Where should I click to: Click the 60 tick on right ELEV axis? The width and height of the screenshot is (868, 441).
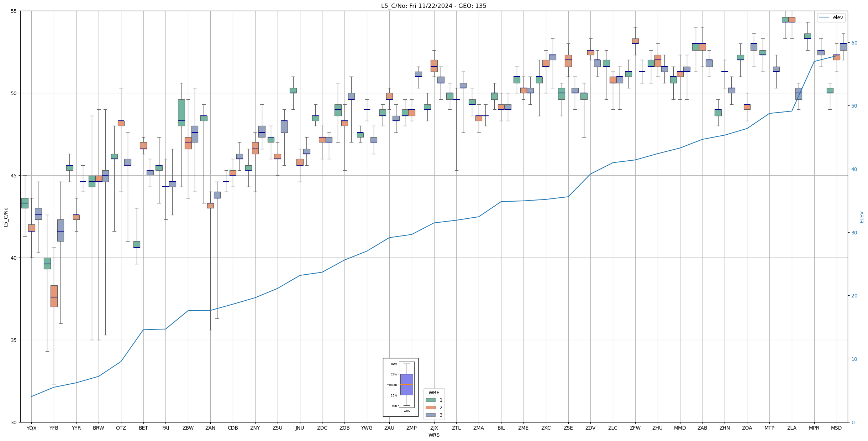(854, 43)
